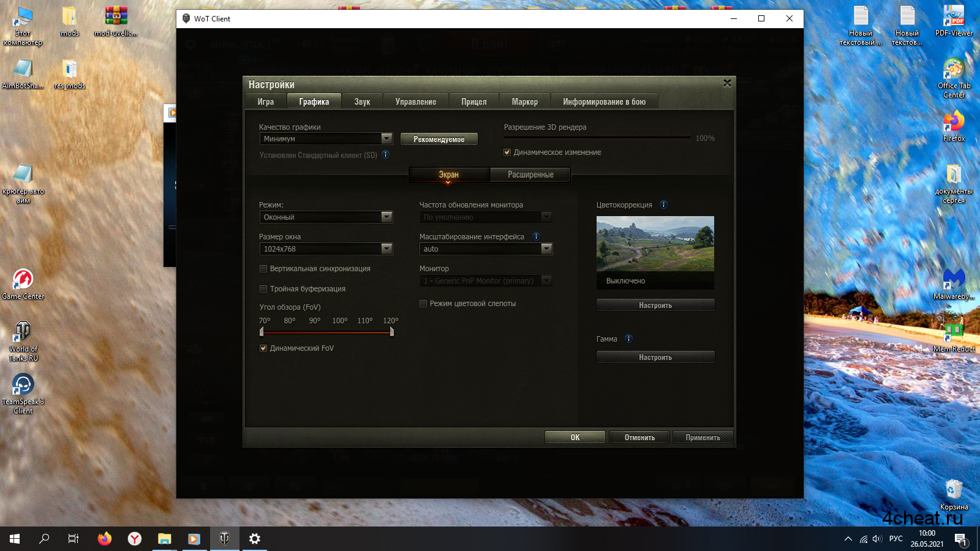Click info icon next to Цветокоррекция
This screenshot has width=980, height=551.
(663, 205)
